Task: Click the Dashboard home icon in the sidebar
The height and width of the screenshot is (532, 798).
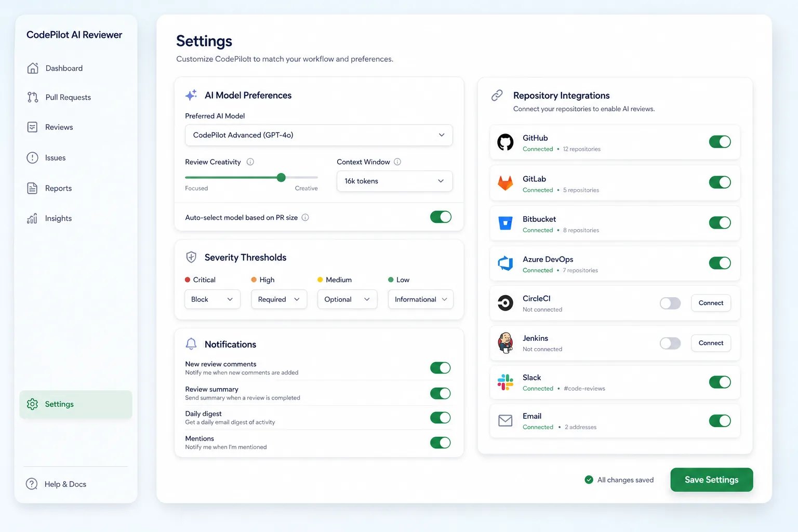Action: click(x=33, y=68)
